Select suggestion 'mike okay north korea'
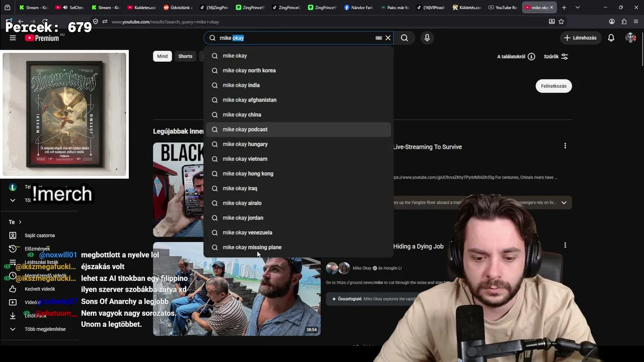 click(298, 70)
